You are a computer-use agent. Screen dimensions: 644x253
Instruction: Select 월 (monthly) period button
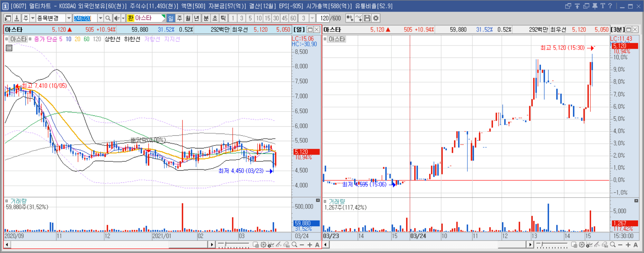[x=188, y=18]
